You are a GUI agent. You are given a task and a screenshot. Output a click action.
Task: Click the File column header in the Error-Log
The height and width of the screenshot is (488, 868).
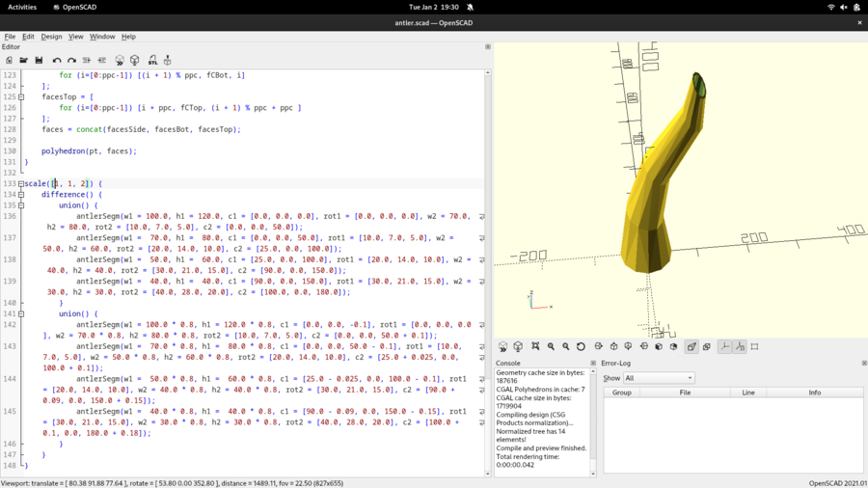click(x=685, y=393)
